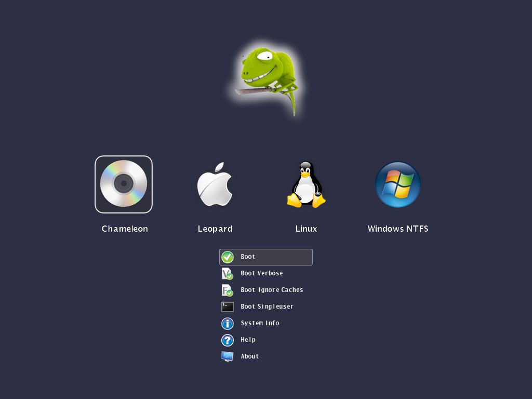Open System Info from menu

[x=265, y=323]
